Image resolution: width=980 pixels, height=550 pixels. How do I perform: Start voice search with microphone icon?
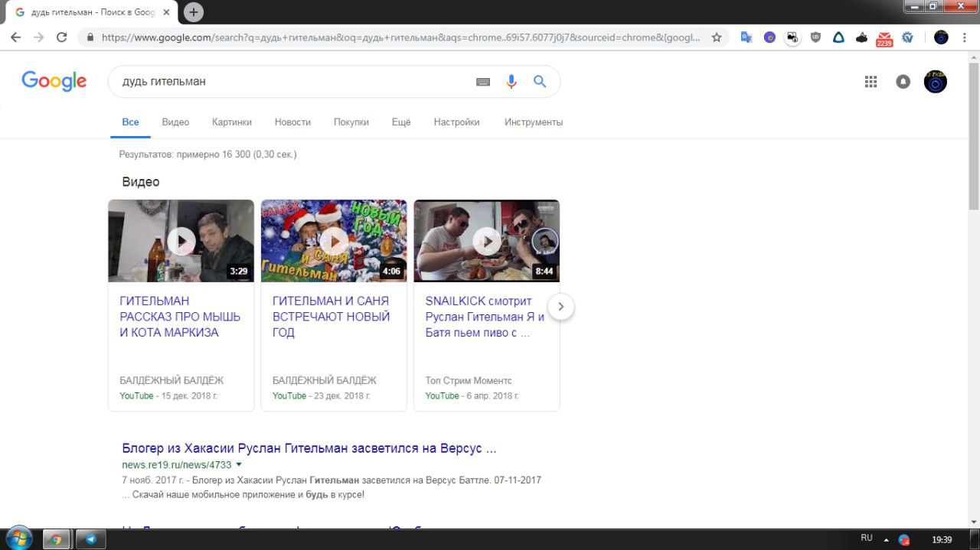tap(511, 82)
